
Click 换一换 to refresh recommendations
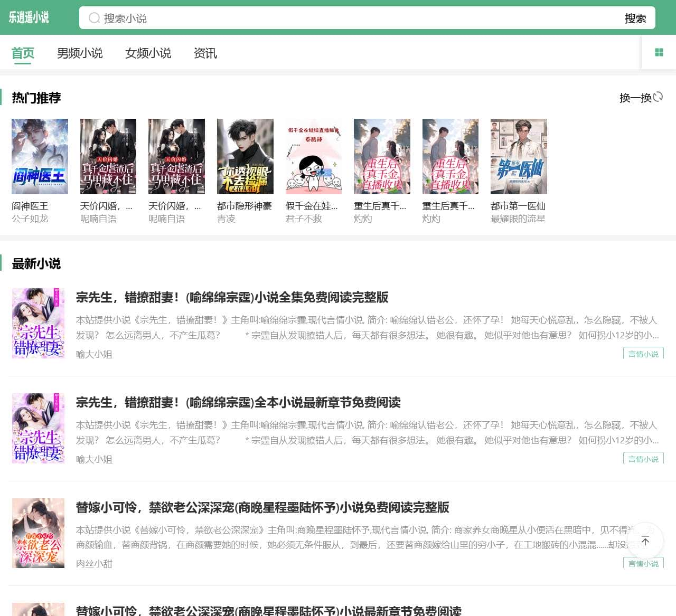coord(635,98)
